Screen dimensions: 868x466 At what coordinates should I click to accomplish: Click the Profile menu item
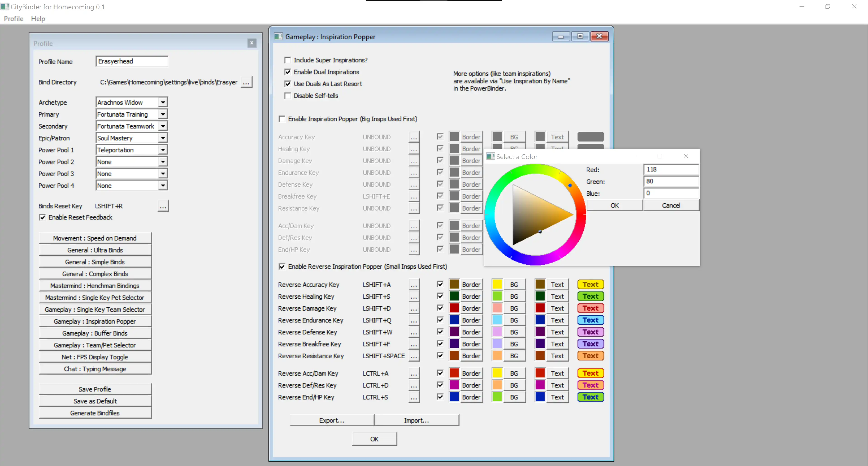coord(13,18)
